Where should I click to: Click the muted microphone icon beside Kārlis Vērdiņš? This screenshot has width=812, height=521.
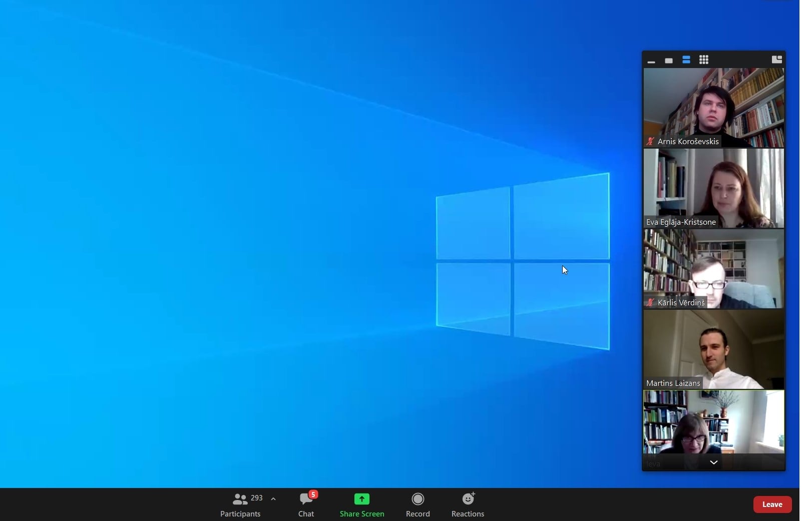(x=650, y=302)
